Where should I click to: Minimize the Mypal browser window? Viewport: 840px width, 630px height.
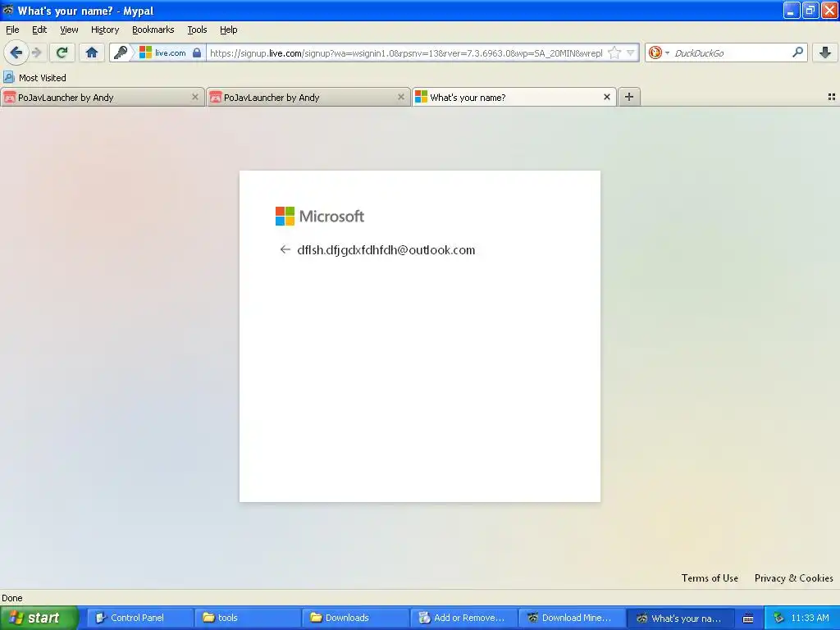pyautogui.click(x=791, y=10)
